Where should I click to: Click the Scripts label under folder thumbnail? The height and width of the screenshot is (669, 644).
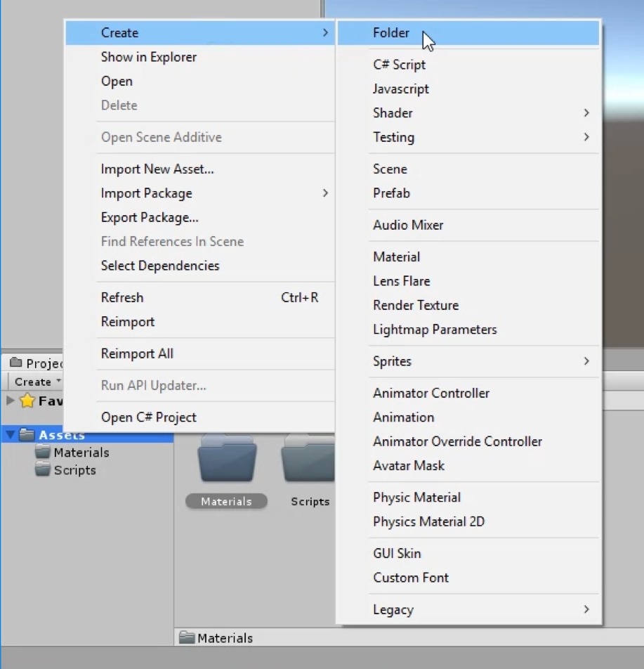(x=310, y=501)
